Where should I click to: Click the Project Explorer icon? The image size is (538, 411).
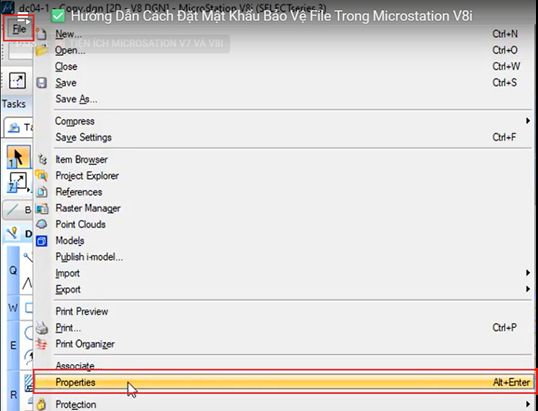click(42, 176)
